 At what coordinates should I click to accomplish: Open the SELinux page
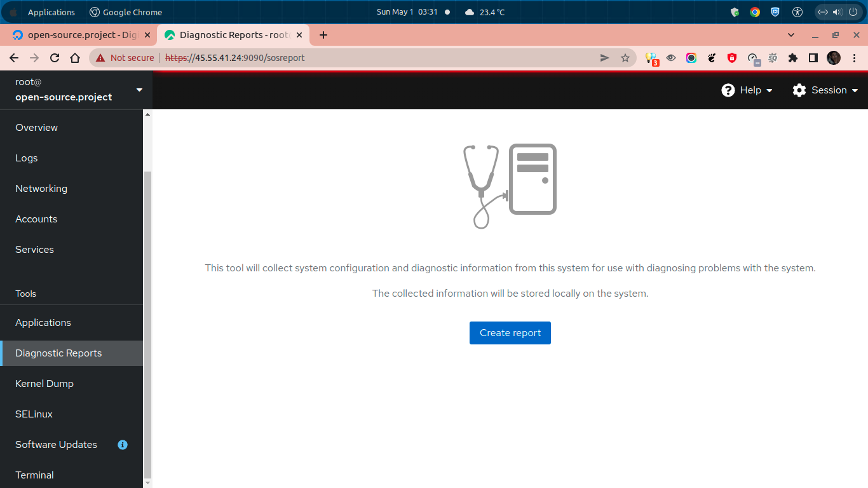(x=72, y=414)
